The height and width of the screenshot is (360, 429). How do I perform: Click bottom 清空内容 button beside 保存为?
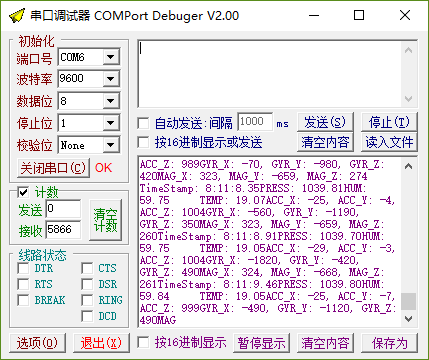click(x=325, y=343)
